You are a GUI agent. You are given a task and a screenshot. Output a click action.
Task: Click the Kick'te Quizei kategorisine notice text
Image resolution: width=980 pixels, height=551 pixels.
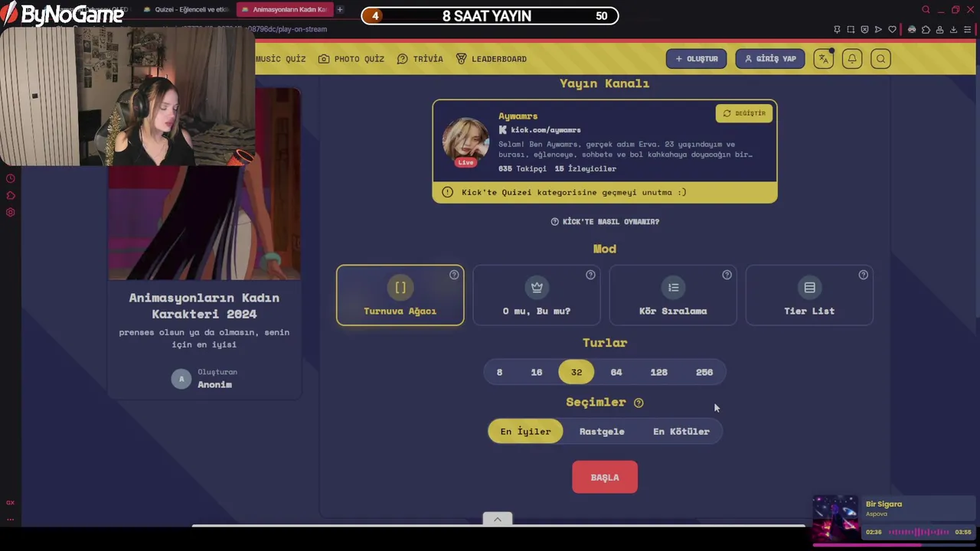(x=574, y=192)
